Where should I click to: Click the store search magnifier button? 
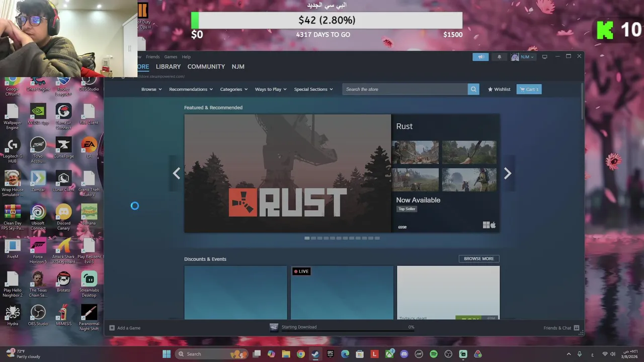[x=473, y=89]
